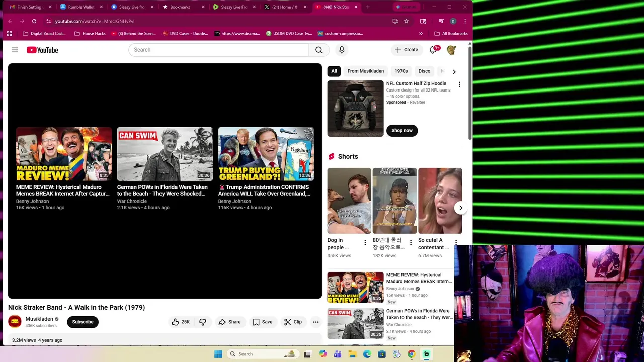
Task: Subscribe to the Musikladen channel
Action: pos(83,322)
